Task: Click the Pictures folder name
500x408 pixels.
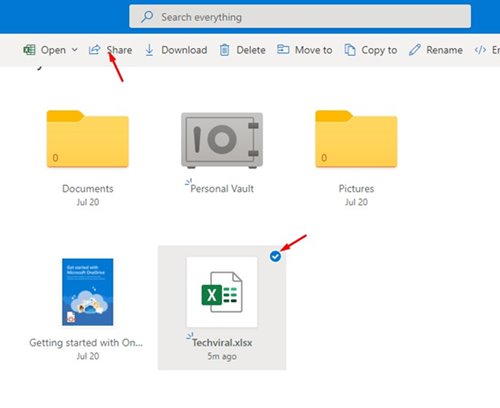Action: tap(356, 189)
